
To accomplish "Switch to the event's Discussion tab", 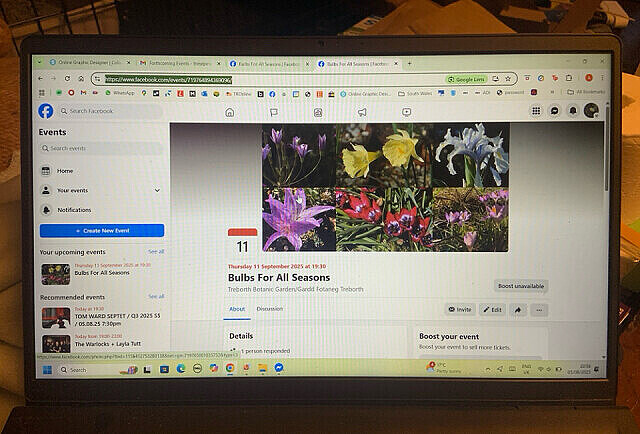I will tap(270, 309).
